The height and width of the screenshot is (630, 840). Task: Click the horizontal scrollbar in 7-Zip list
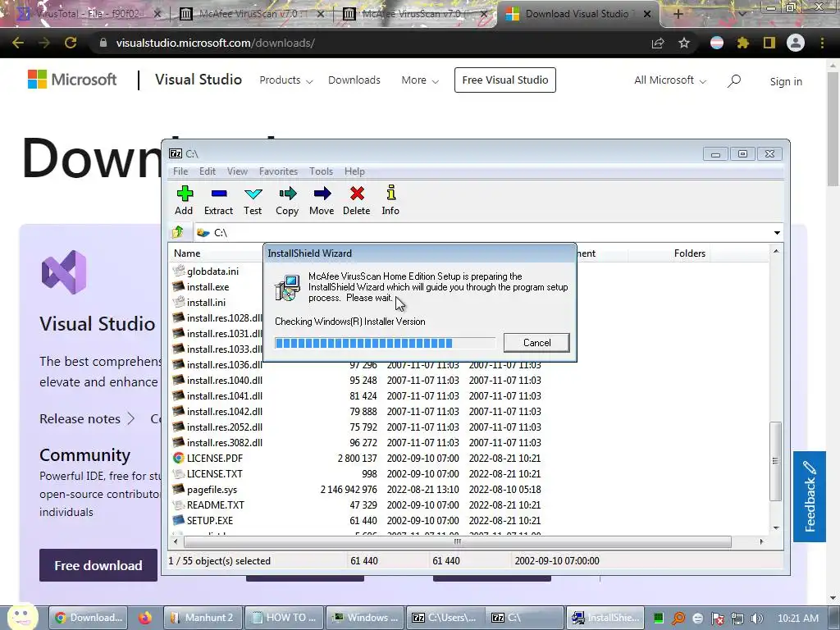[x=457, y=541]
